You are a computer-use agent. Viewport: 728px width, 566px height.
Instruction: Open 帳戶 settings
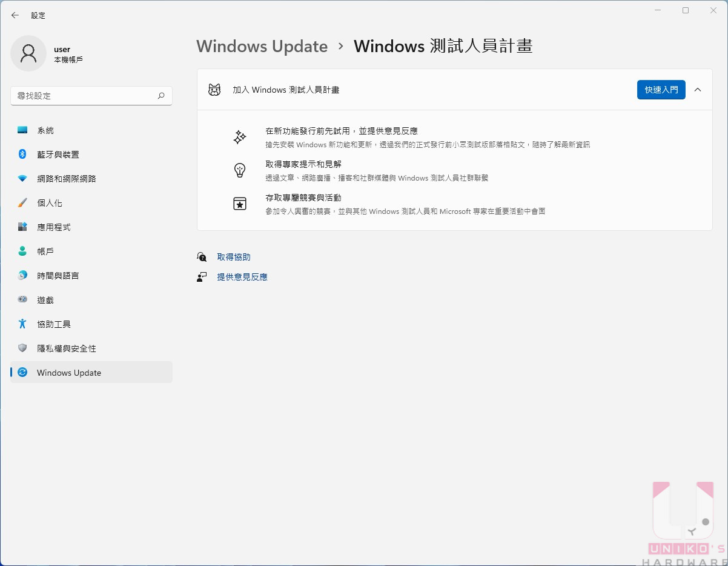tap(91, 251)
